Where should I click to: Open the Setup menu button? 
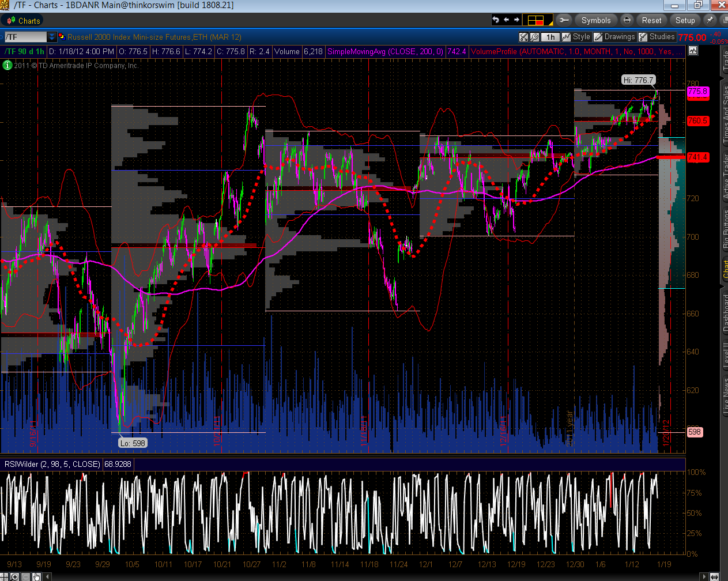[x=685, y=20]
